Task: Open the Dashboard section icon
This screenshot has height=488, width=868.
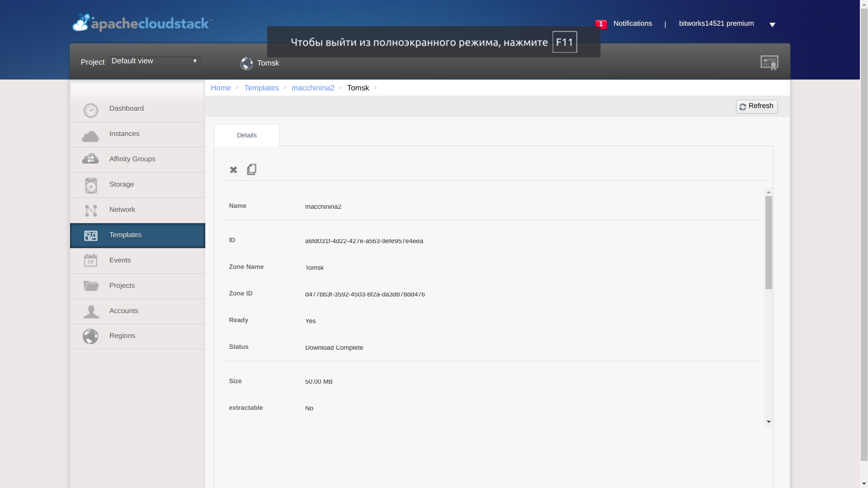Action: 91,110
